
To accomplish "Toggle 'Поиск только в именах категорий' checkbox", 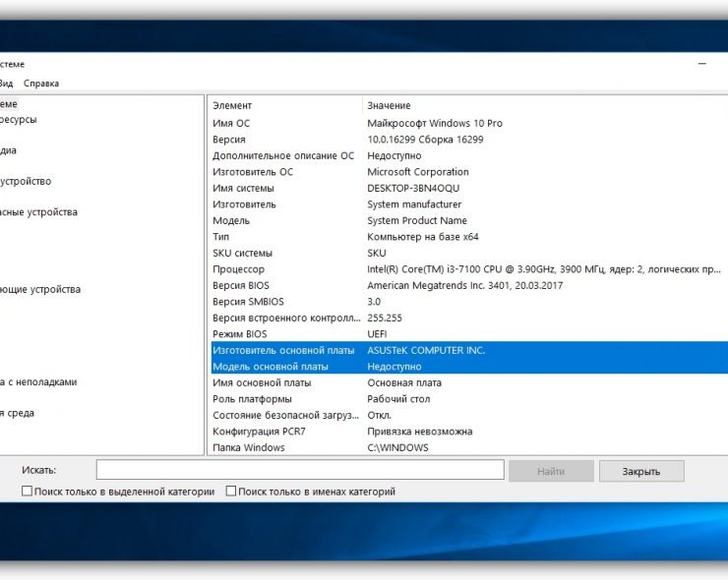I will point(231,492).
